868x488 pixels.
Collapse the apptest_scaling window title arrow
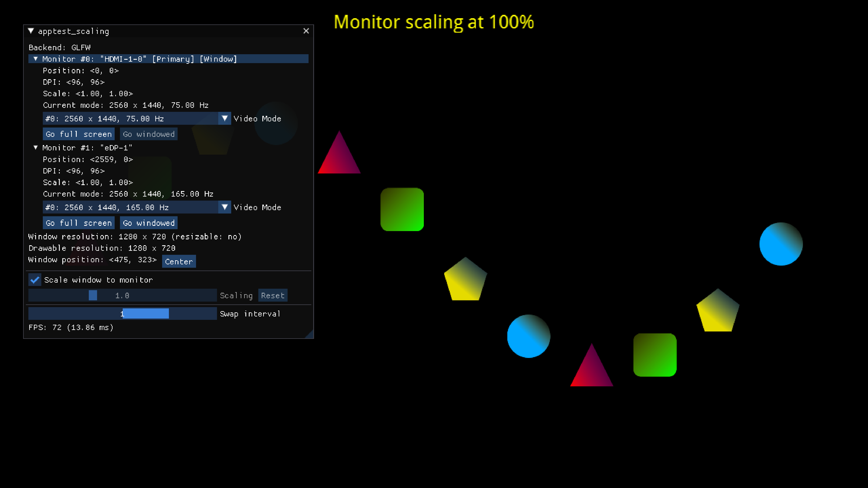[31, 31]
